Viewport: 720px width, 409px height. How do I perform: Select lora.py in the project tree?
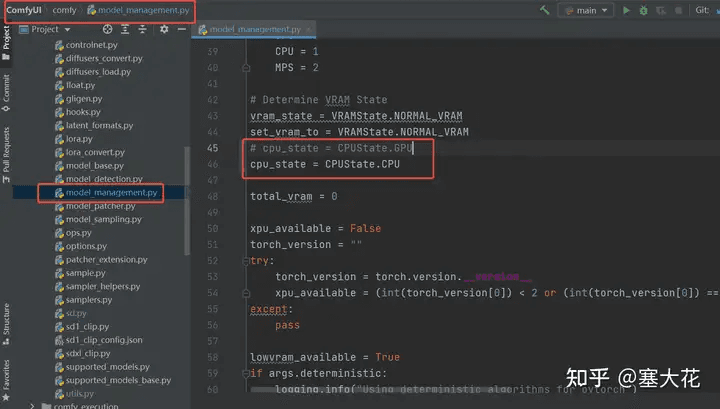pos(79,139)
